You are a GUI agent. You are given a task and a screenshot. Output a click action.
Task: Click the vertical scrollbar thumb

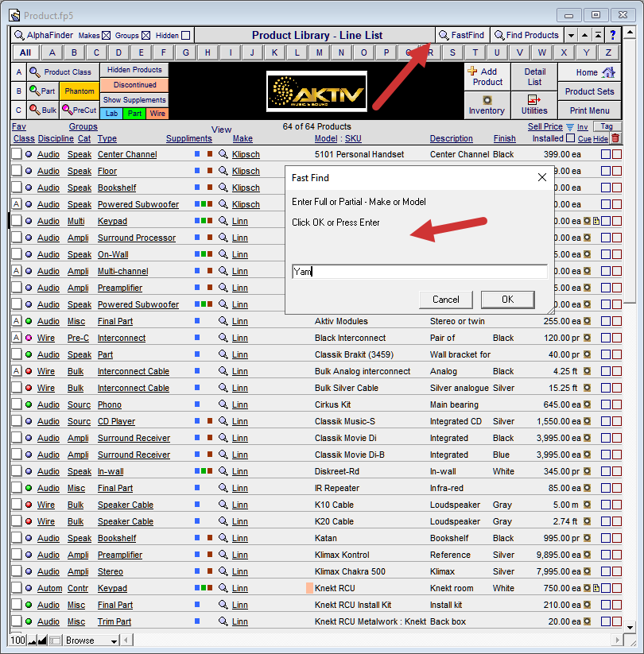pyautogui.click(x=630, y=171)
